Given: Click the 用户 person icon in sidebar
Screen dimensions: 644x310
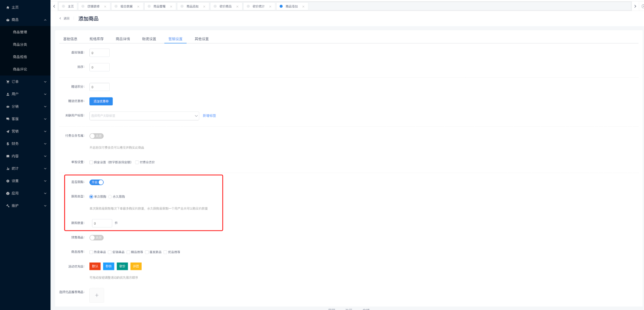Looking at the screenshot, I should click(8, 94).
